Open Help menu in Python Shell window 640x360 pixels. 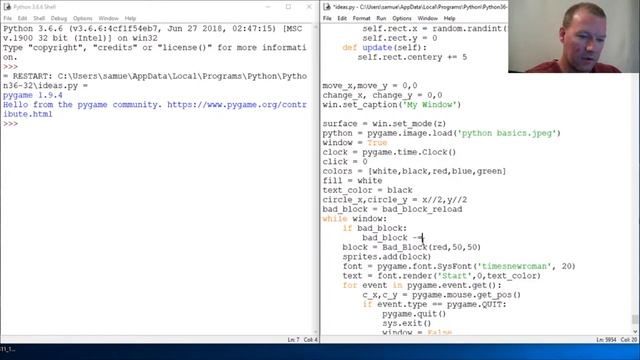point(130,18)
